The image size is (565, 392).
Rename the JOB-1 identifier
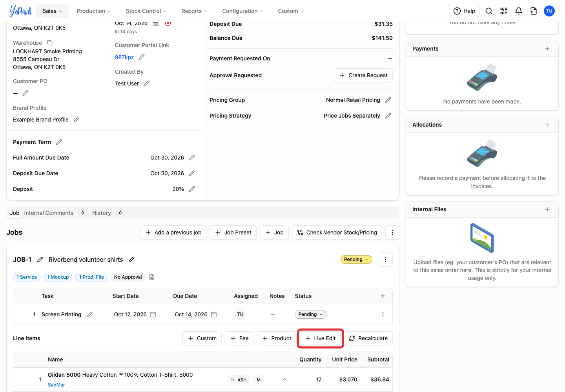(40, 260)
